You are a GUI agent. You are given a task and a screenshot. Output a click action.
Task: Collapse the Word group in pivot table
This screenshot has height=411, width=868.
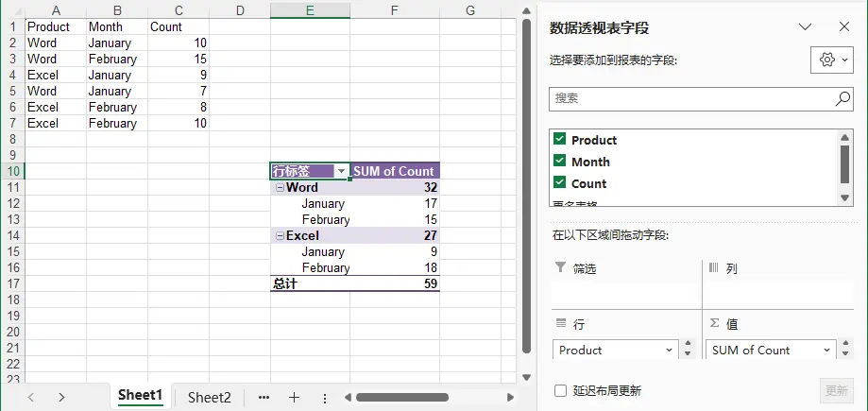pos(281,188)
